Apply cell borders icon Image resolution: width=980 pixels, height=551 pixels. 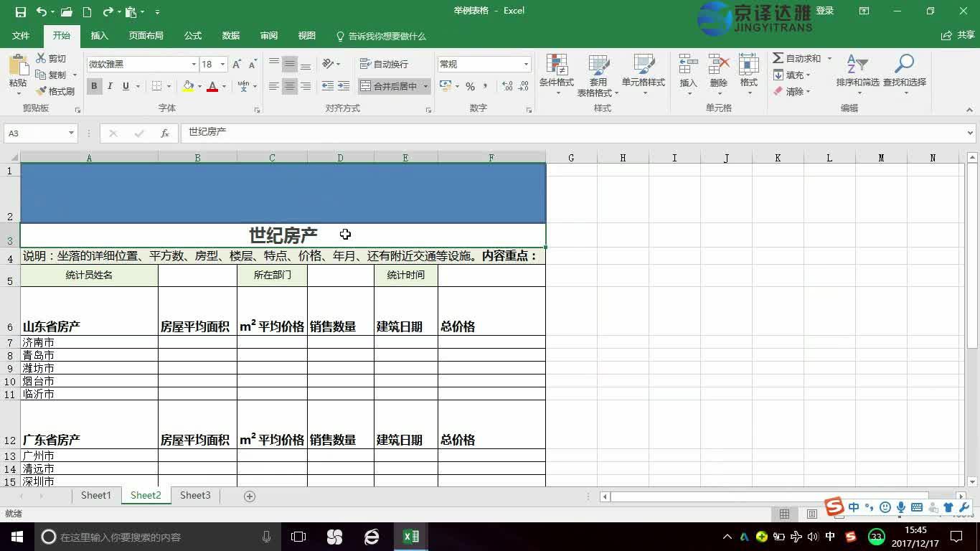click(x=157, y=86)
